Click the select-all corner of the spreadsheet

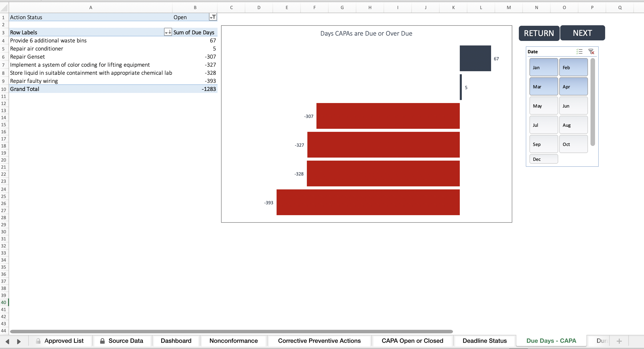coord(4,7)
